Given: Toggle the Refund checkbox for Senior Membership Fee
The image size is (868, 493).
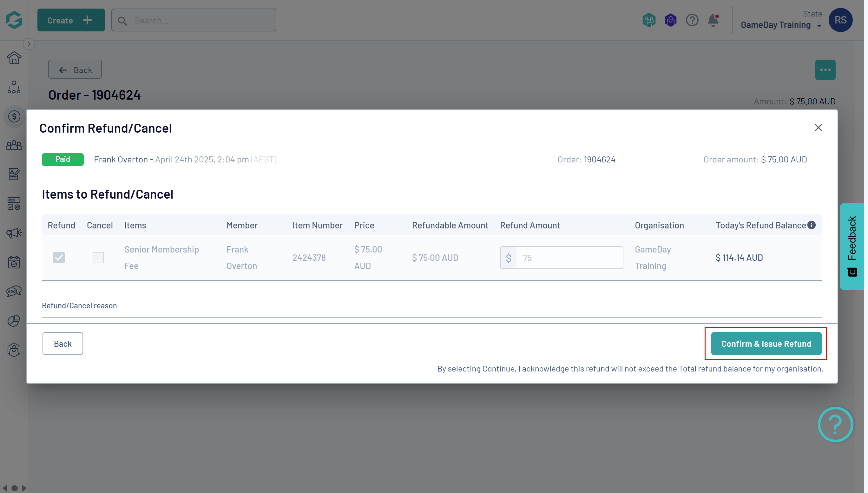Looking at the screenshot, I should click(x=59, y=257).
